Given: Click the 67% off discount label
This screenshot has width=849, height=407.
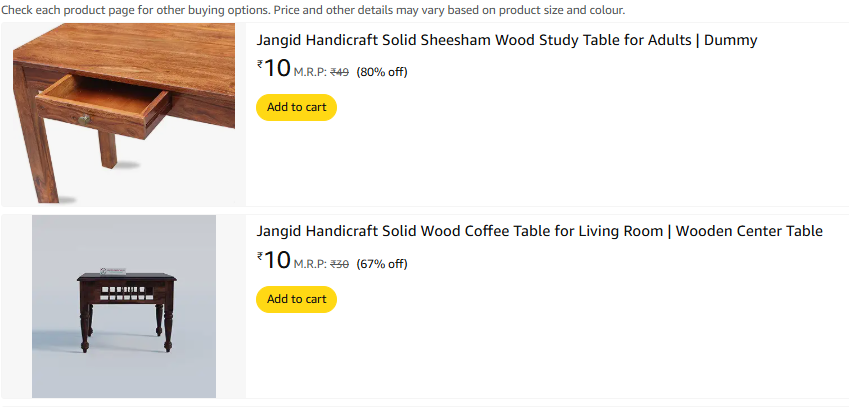Looking at the screenshot, I should pyautogui.click(x=382, y=264).
